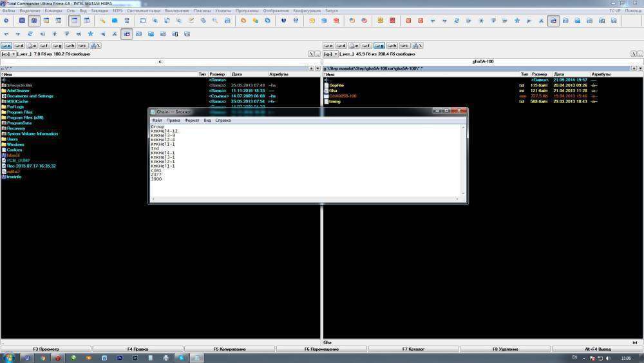
Task: Open the Формат menu in Notepad
Action: pyautogui.click(x=192, y=121)
